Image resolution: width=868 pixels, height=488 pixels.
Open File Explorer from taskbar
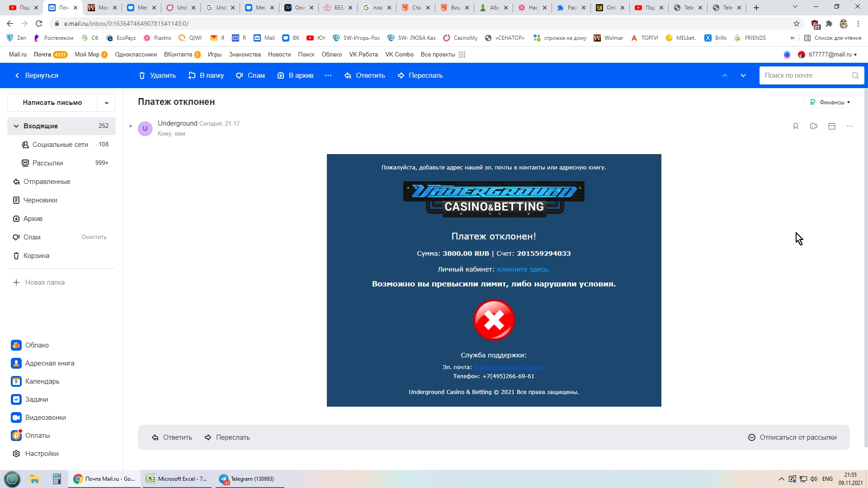[35, 479]
